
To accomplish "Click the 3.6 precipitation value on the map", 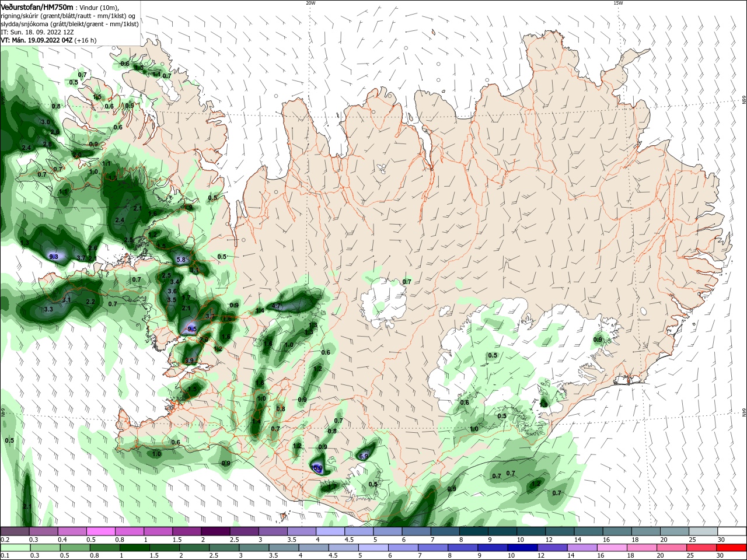I will click(x=172, y=291).
